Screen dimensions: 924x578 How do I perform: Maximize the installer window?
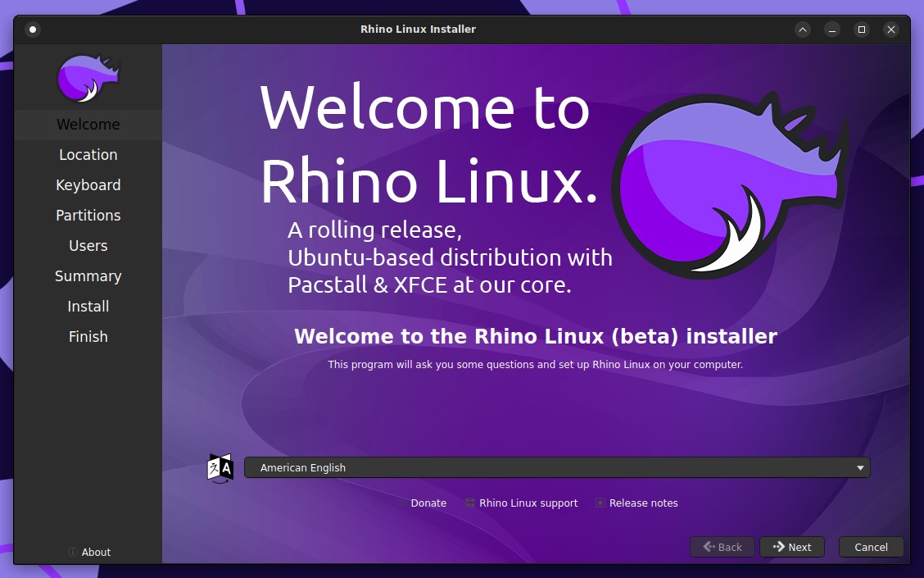pyautogui.click(x=862, y=30)
